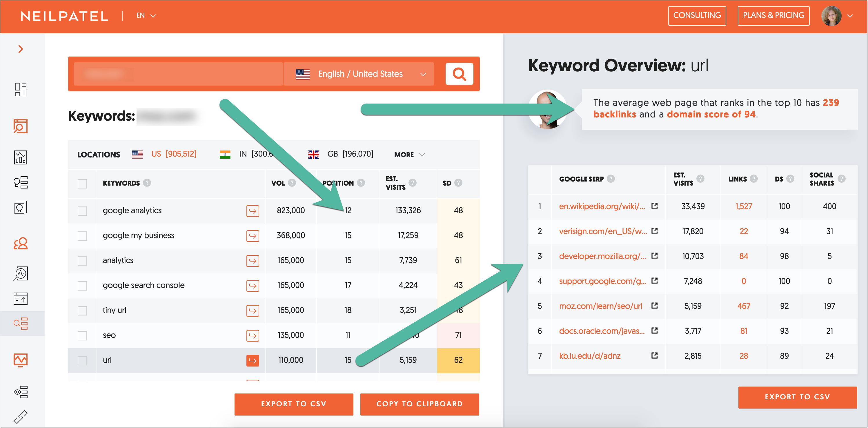Show help tooltip for GOOGLE SERP column
The width and height of the screenshot is (868, 428).
[x=611, y=179]
